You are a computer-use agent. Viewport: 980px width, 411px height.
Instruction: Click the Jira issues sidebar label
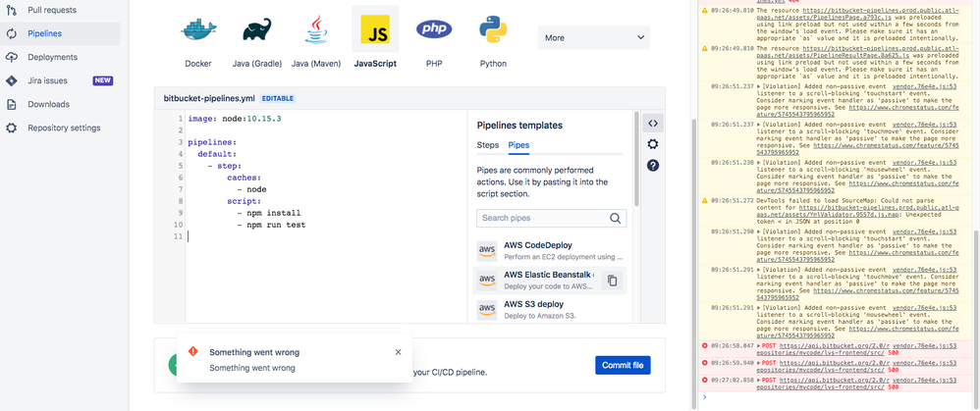[47, 80]
